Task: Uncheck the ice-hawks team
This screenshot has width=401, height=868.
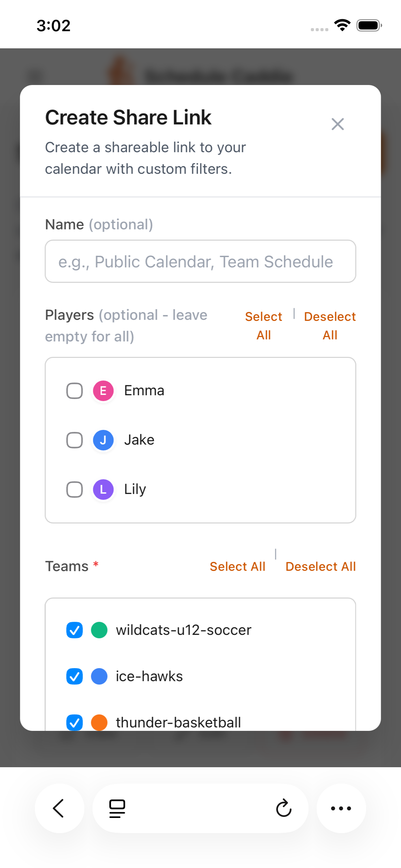Action: (74, 676)
